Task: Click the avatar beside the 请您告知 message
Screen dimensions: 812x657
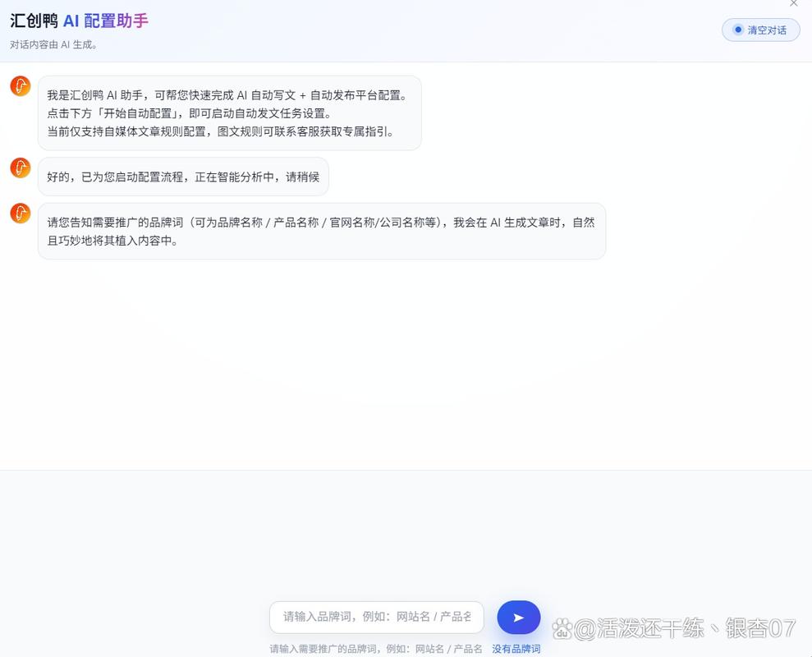Action: click(21, 214)
